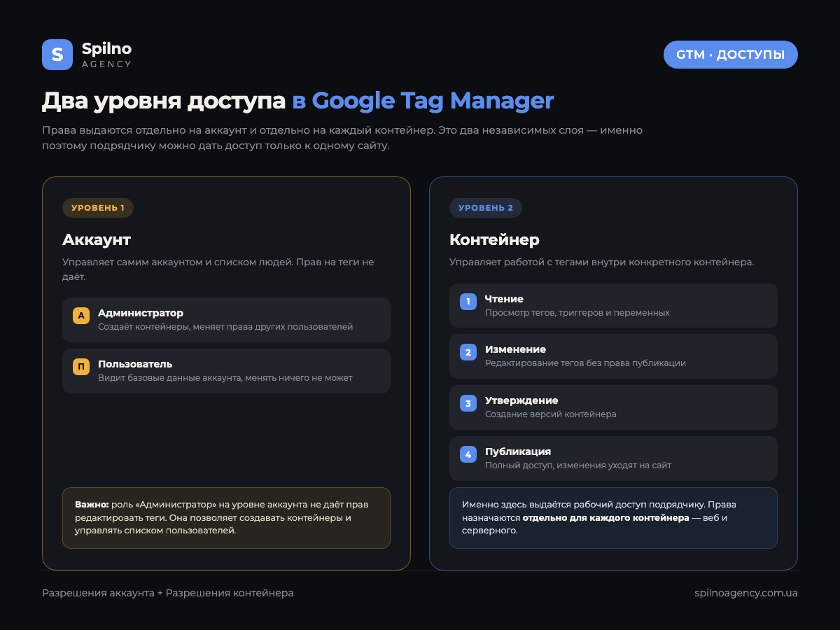Viewport: 840px width, 630px height.
Task: Select the 'Чтение' permission title
Action: tap(504, 299)
